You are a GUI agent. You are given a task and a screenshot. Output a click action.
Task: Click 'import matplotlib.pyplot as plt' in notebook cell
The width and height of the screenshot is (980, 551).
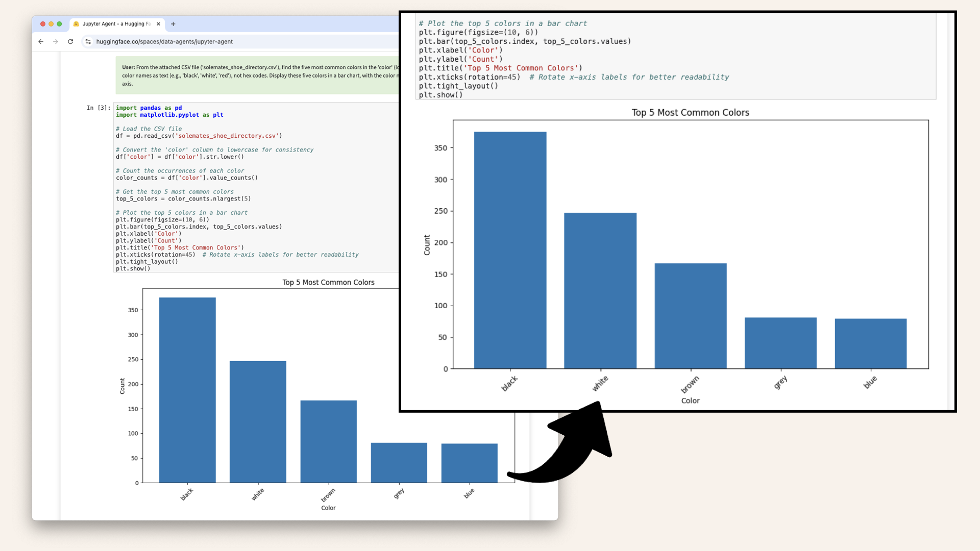(169, 115)
